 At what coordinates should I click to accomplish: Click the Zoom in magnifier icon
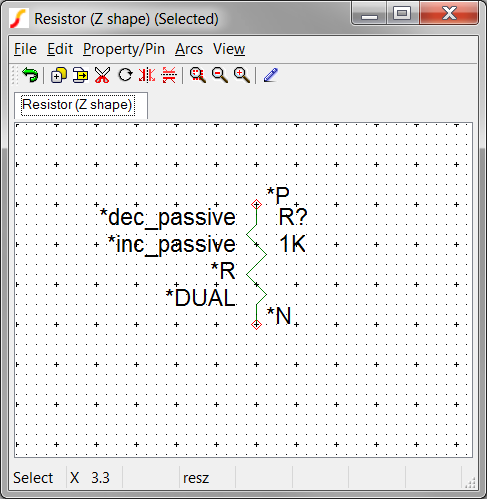click(x=242, y=75)
